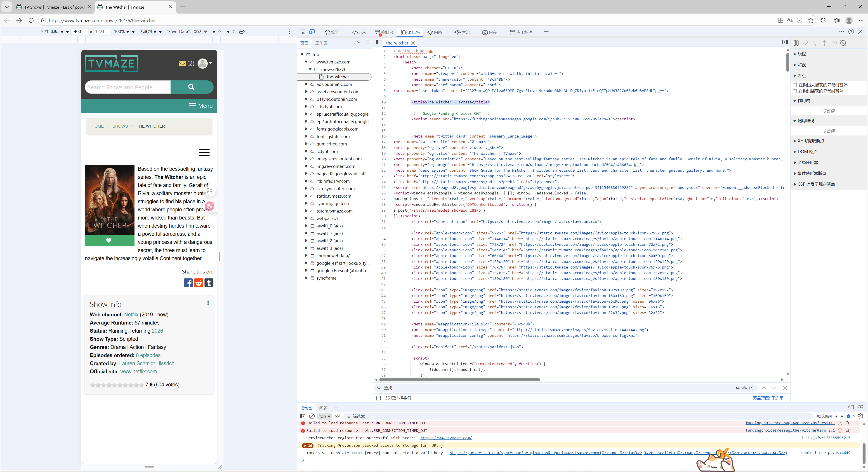
Task: Open the console top context dropdown
Action: (325, 416)
